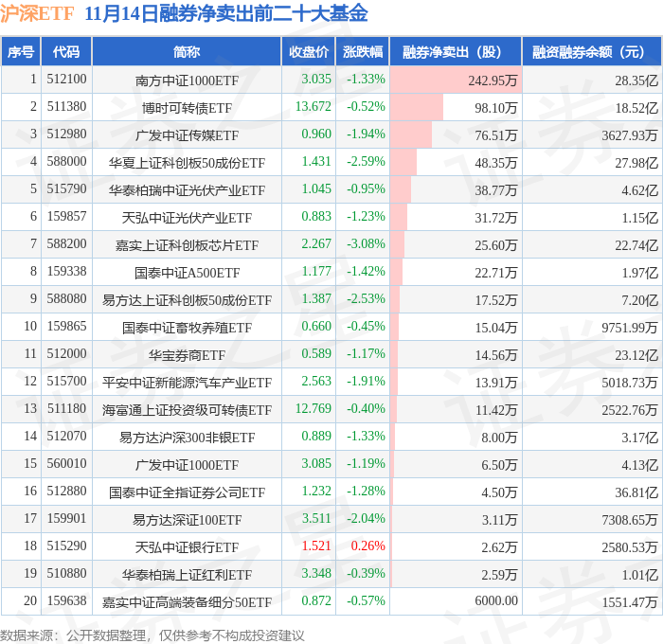This screenshot has height=644, width=663.
Task: Click the 11月14日融券净卖出前二十大基金 heading
Action: [226, 14]
